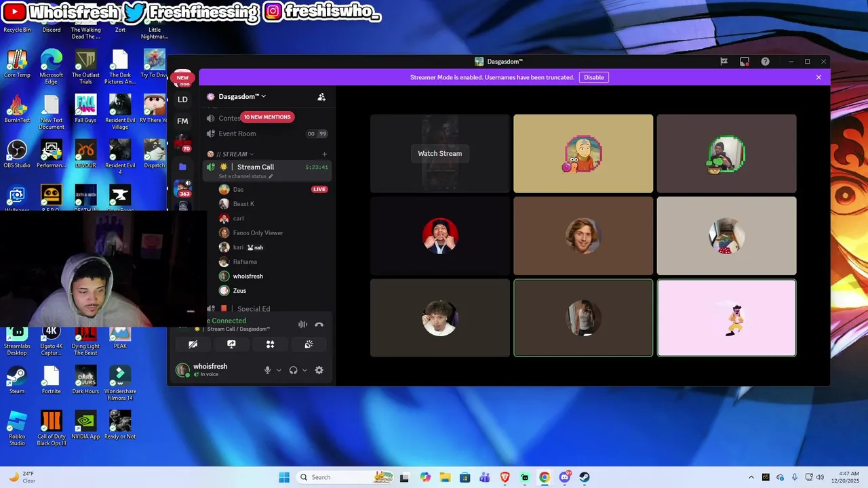Click the Watch Stream button

coord(439,153)
